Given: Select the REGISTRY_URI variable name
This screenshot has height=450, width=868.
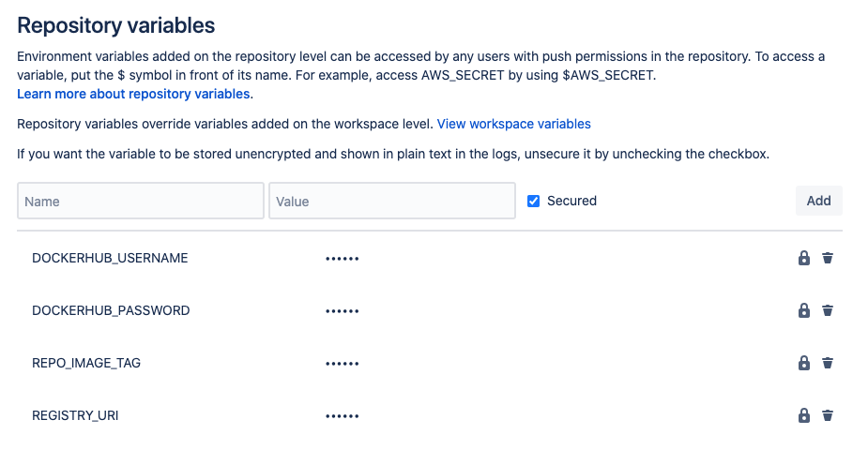Looking at the screenshot, I should (75, 415).
